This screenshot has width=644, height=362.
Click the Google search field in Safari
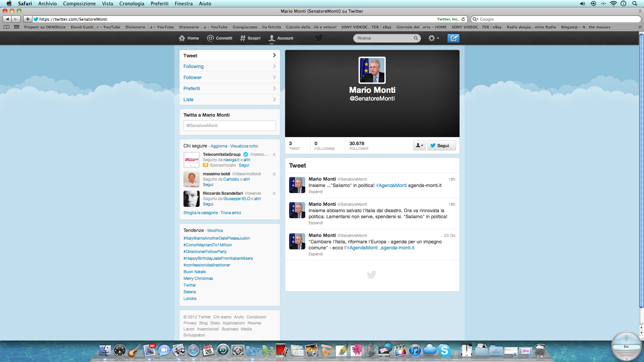point(556,19)
